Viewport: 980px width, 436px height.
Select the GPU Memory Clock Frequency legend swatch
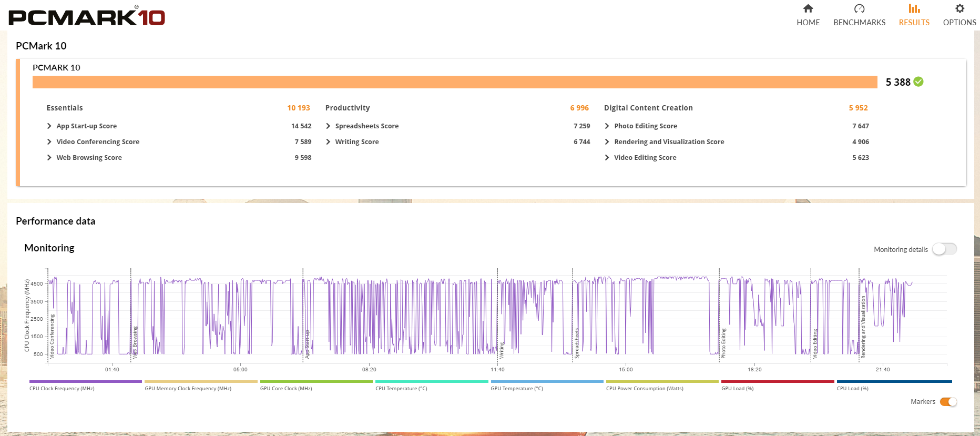tap(201, 382)
